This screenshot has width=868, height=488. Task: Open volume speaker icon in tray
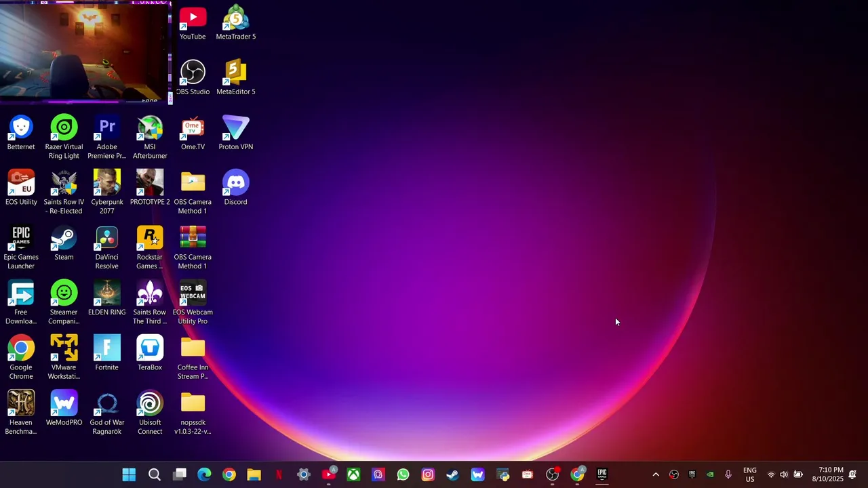click(784, 474)
